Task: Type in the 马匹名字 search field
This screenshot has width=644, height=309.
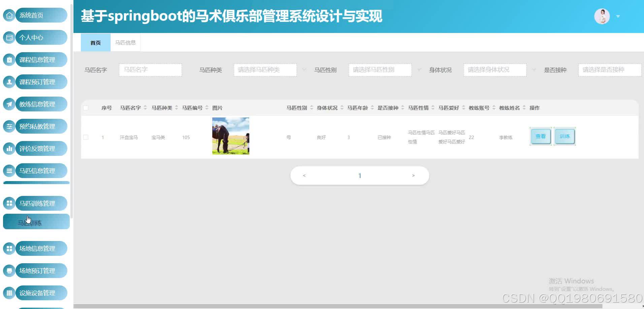Action: click(x=150, y=70)
